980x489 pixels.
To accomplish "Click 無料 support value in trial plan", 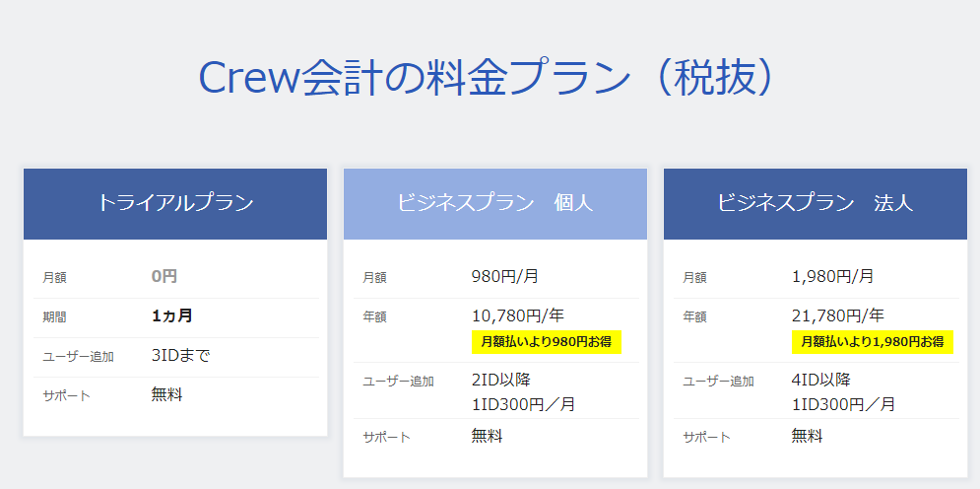I will (x=166, y=394).
